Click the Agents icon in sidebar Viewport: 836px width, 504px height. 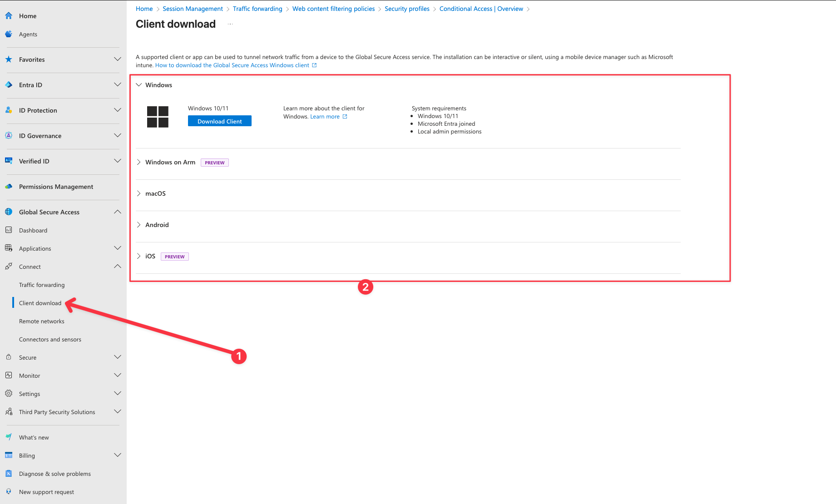[x=9, y=34]
